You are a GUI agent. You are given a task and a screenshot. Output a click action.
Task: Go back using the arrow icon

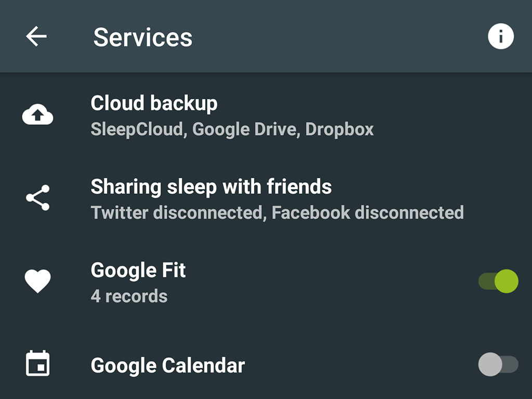click(x=36, y=36)
